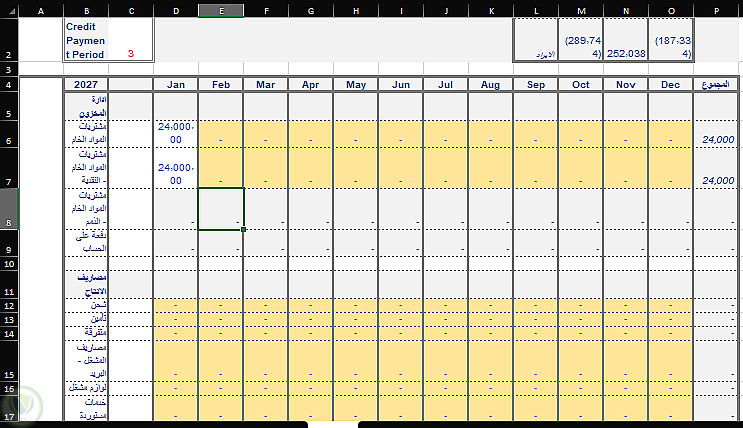Click the "2027" year cell

tap(86, 84)
